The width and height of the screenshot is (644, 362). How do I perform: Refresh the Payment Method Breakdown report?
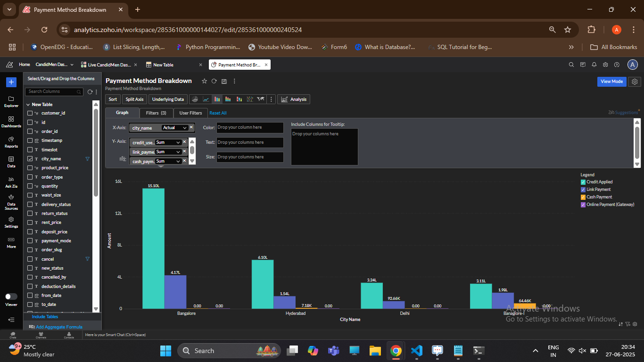(x=214, y=81)
